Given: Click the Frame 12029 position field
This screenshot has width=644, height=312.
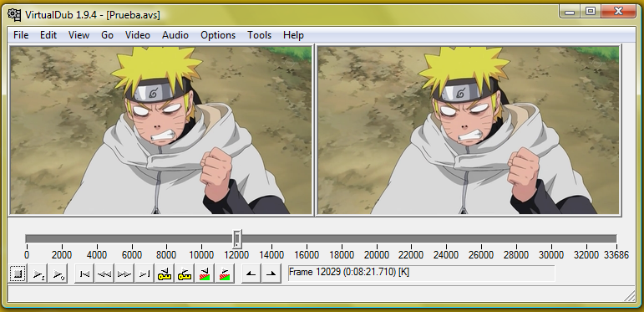Looking at the screenshot, I should tap(421, 273).
